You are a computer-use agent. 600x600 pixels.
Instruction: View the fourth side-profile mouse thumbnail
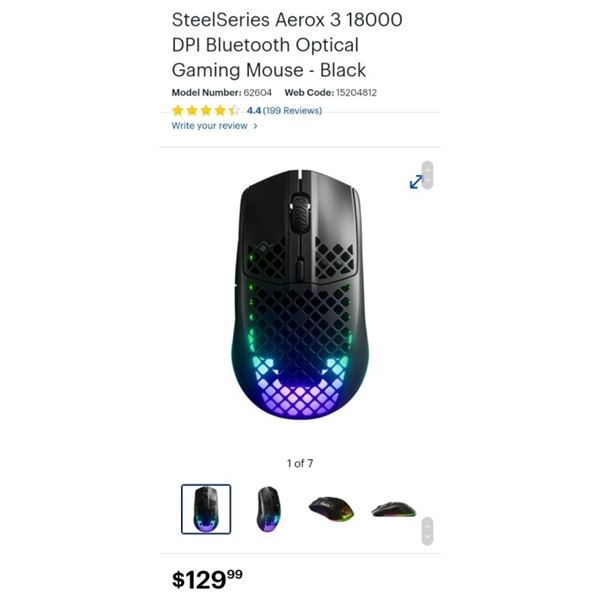(x=393, y=509)
